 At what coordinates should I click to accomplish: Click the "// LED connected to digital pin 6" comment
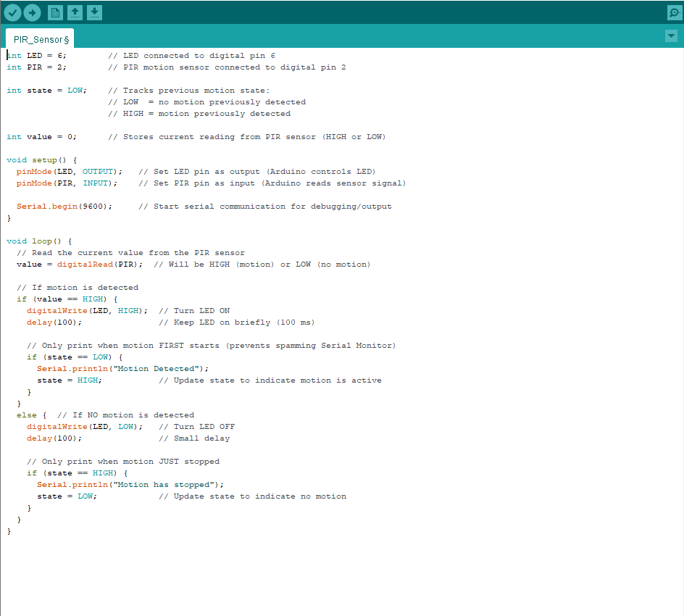[x=191, y=56]
